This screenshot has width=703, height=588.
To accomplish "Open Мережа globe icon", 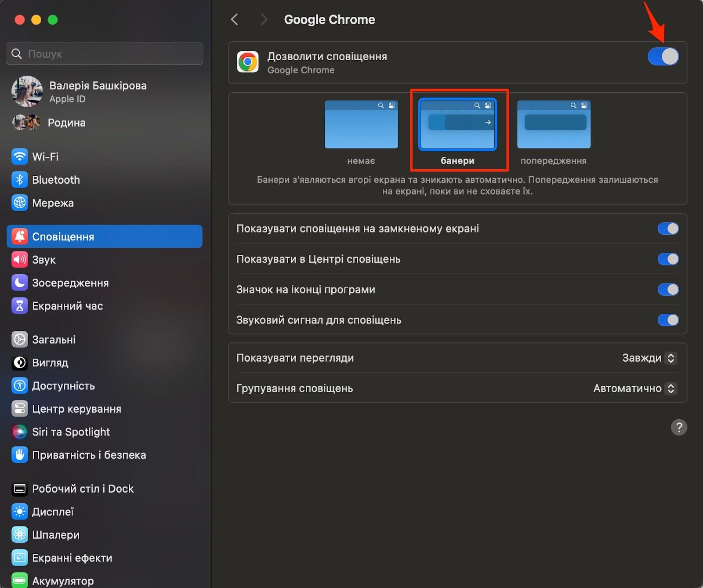I will coord(19,203).
